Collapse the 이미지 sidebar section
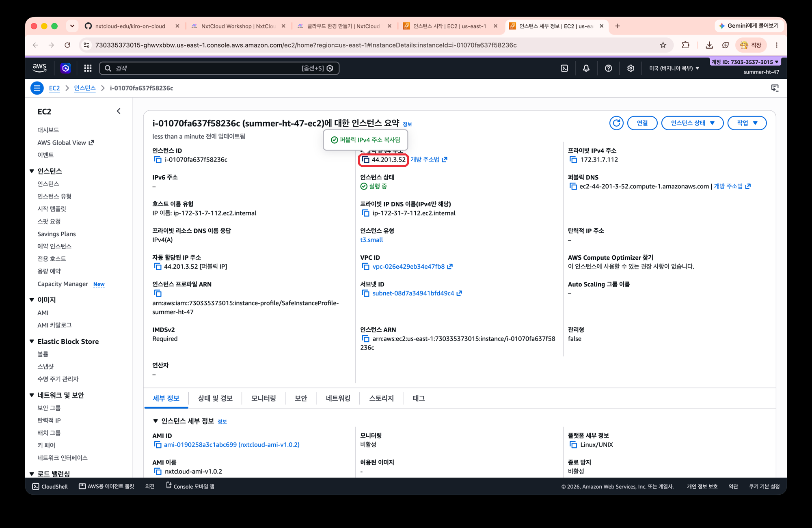Viewport: 812px width, 528px height. coord(32,300)
